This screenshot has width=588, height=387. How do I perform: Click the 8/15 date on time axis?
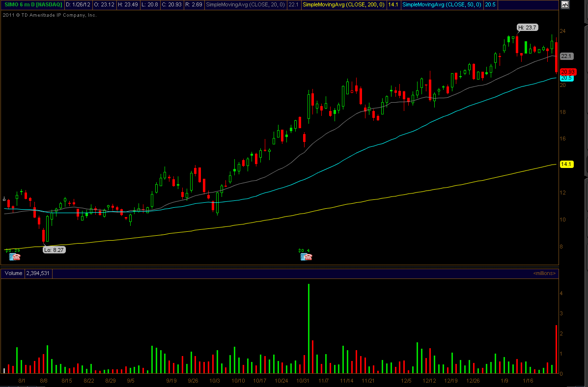[67, 381]
